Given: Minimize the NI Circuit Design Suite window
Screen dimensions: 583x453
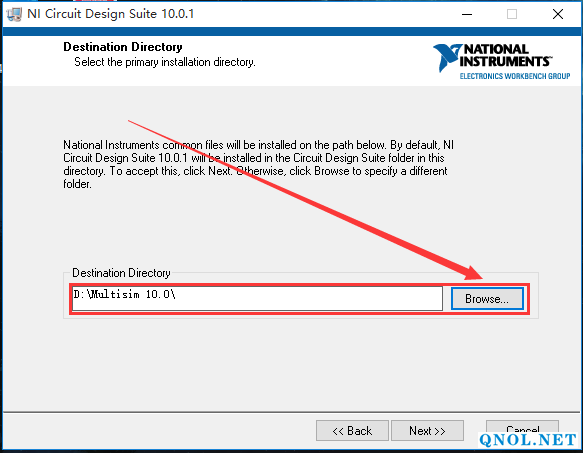Looking at the screenshot, I should [467, 15].
